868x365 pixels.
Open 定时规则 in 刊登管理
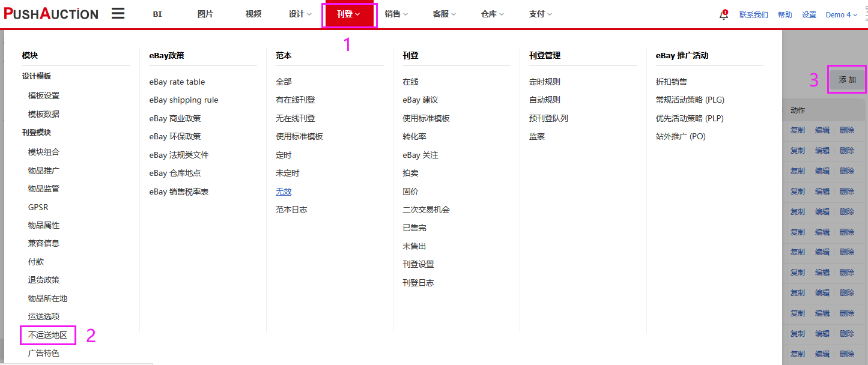pyautogui.click(x=545, y=82)
